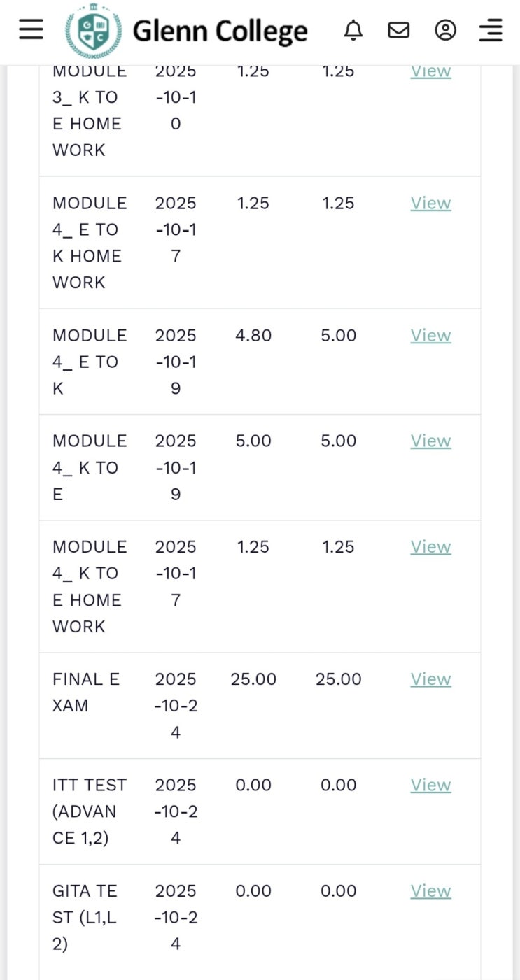The image size is (520, 980).
Task: View Module 4 K to E scored 5.00
Action: [x=430, y=441]
